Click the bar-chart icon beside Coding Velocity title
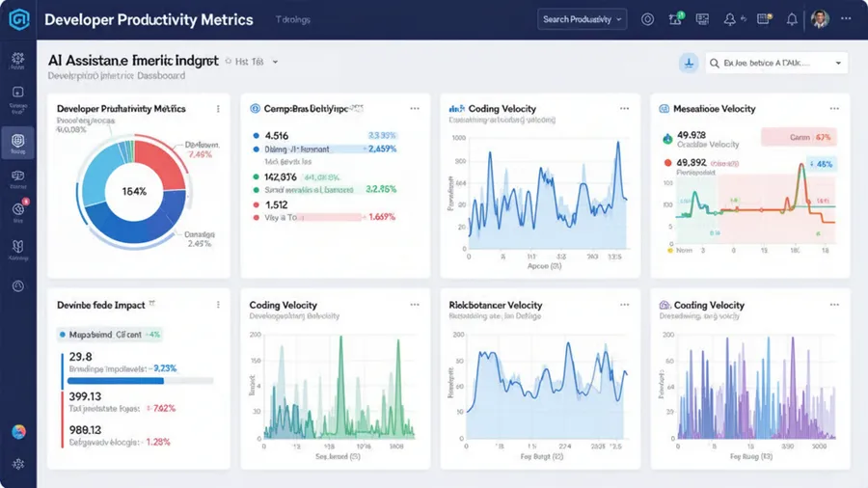 (x=457, y=108)
